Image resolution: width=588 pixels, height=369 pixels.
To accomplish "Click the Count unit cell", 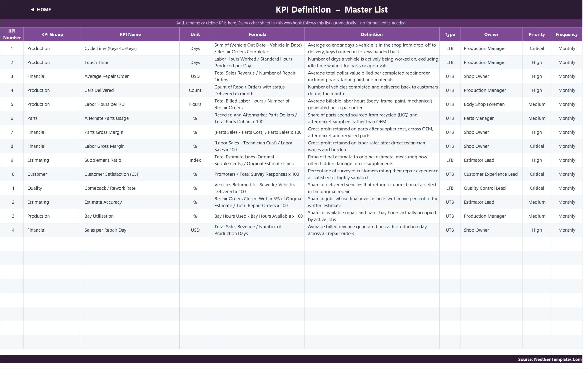I will 195,90.
